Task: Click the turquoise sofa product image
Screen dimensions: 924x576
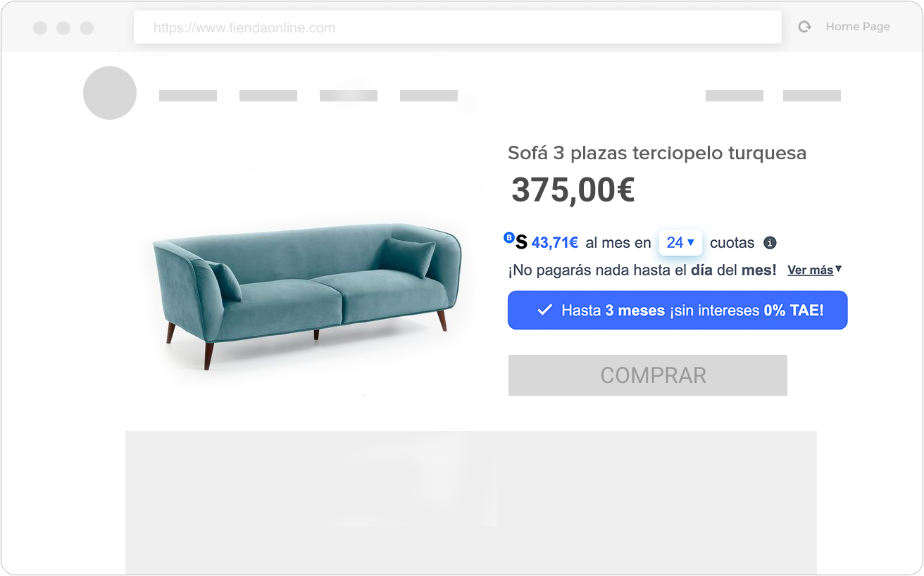Action: 307,294
